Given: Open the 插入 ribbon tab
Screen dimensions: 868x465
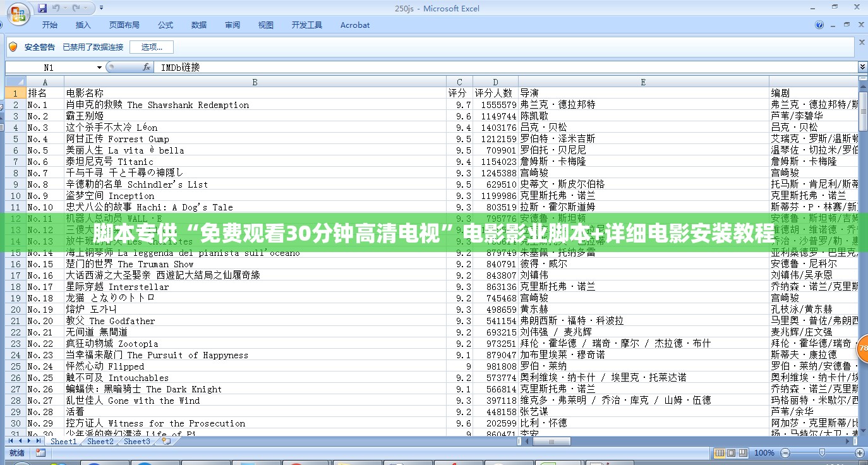Looking at the screenshot, I should (x=83, y=25).
